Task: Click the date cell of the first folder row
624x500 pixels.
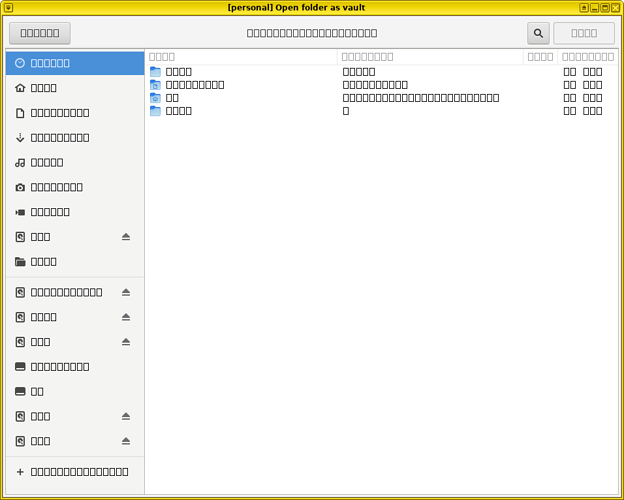Action: 583,72
